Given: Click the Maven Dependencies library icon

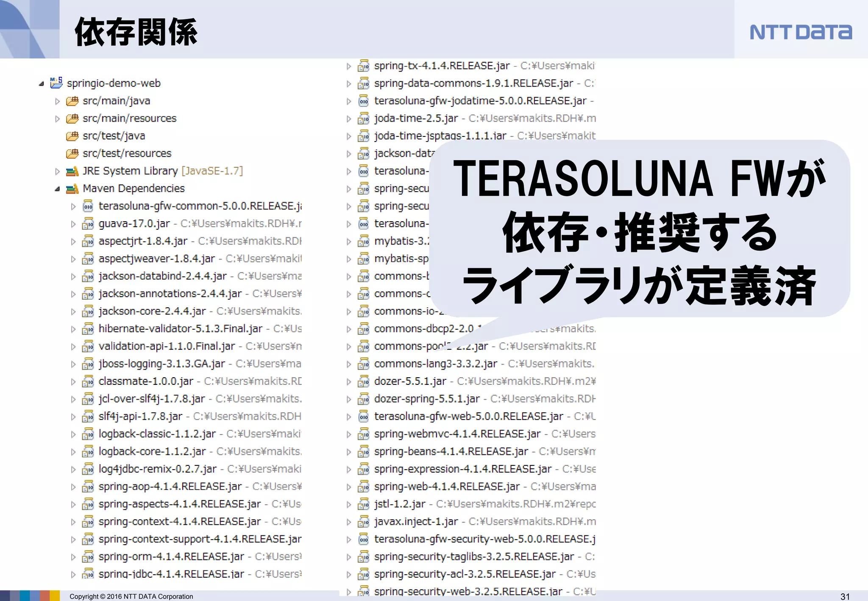Looking at the screenshot, I should [x=72, y=189].
